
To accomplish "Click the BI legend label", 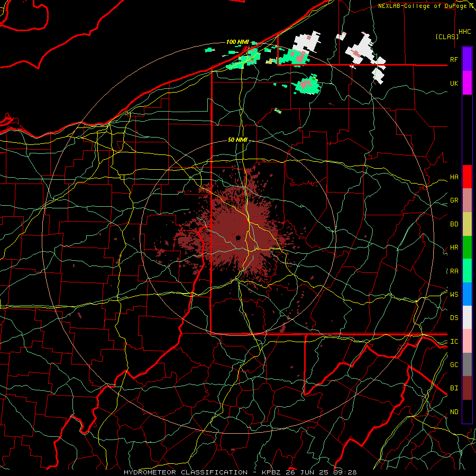I will [454, 388].
